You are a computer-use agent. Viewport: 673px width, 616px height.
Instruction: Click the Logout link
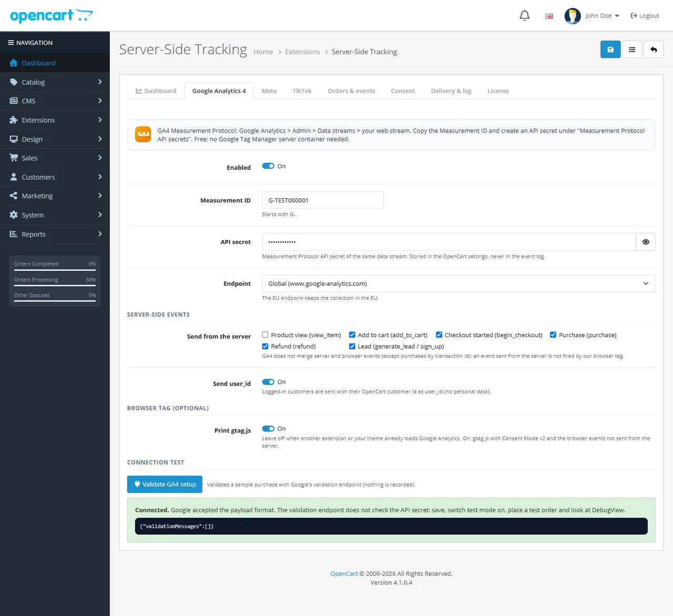coord(645,16)
